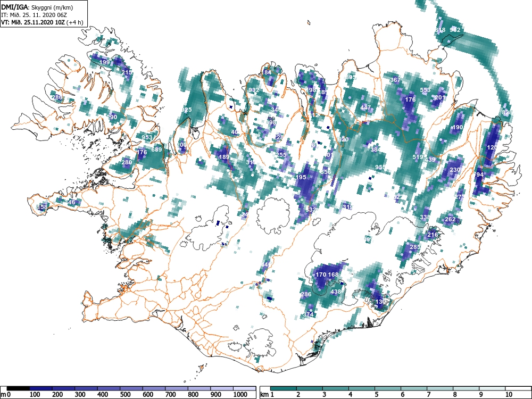Click the teal 4–5 km legend swatch
The height and width of the screenshot is (399, 532).
(362, 388)
